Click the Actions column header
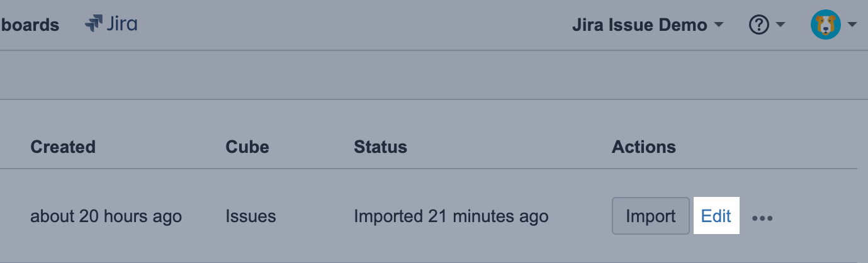This screenshot has height=263, width=868. (x=644, y=147)
